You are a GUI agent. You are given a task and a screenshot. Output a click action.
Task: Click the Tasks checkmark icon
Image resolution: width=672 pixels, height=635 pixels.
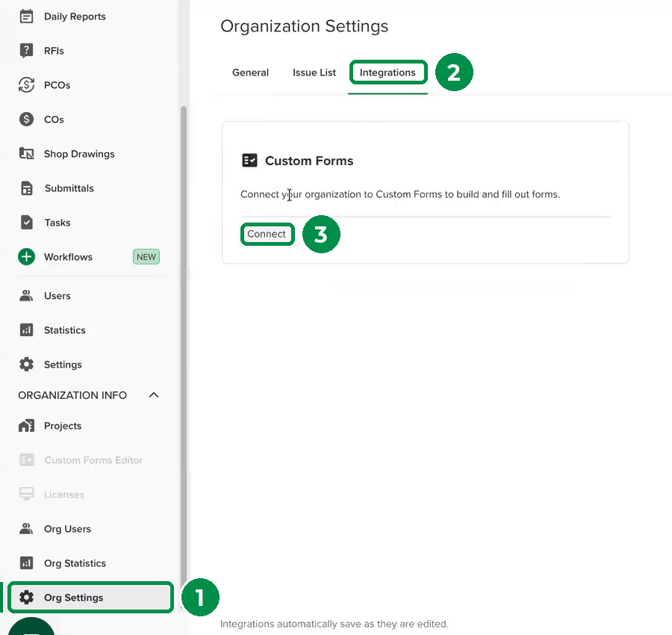pos(27,223)
